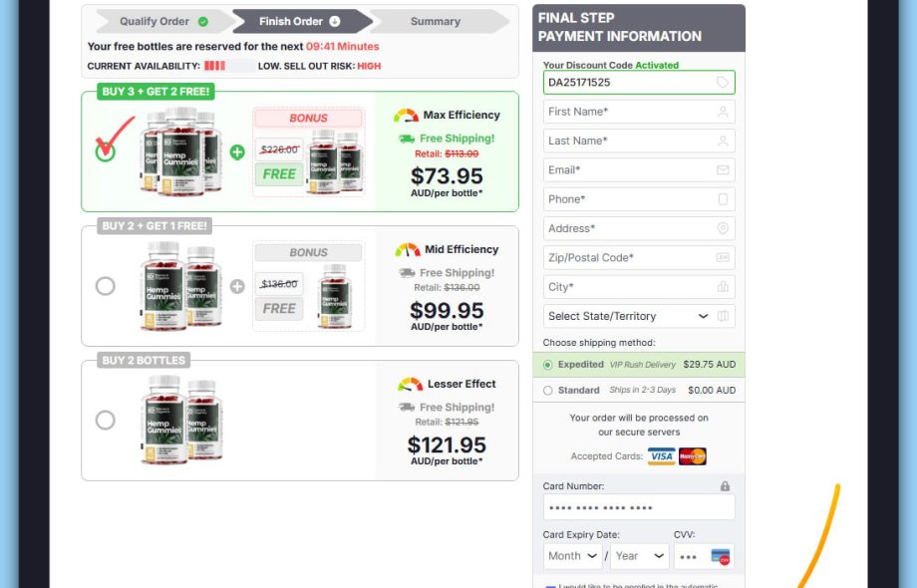Click the CVV card help icon
The height and width of the screenshot is (588, 917).
point(721,556)
